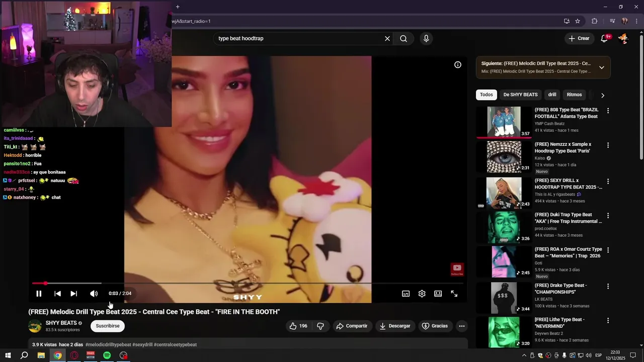
Task: Show more filter chips with arrow
Action: (602, 95)
